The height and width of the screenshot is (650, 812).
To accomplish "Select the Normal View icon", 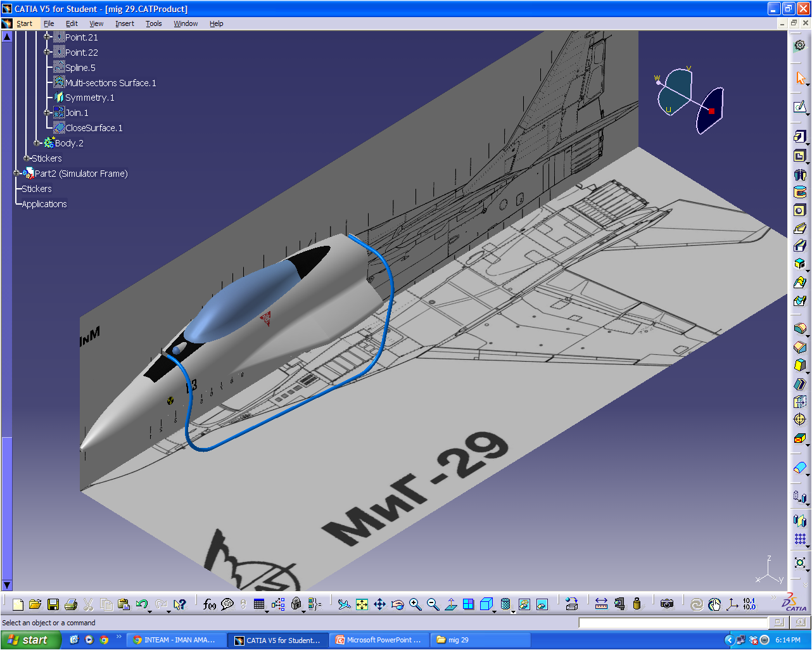I will [x=450, y=604].
